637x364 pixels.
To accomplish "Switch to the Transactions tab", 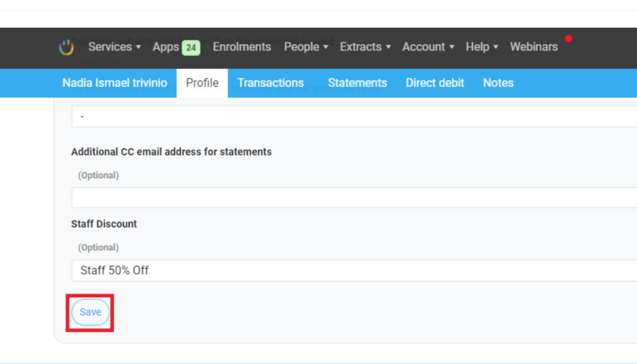I will [271, 83].
